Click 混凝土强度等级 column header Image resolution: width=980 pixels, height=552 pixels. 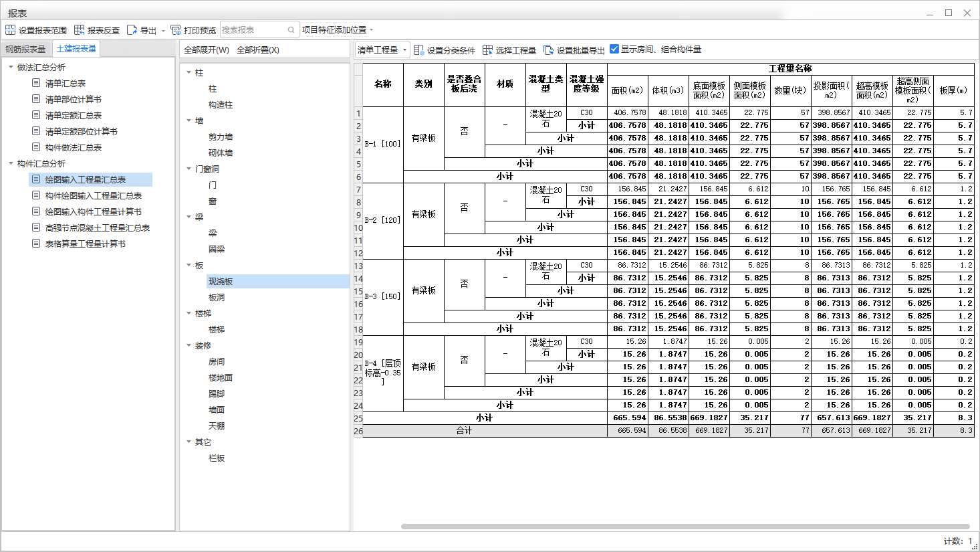pos(586,84)
